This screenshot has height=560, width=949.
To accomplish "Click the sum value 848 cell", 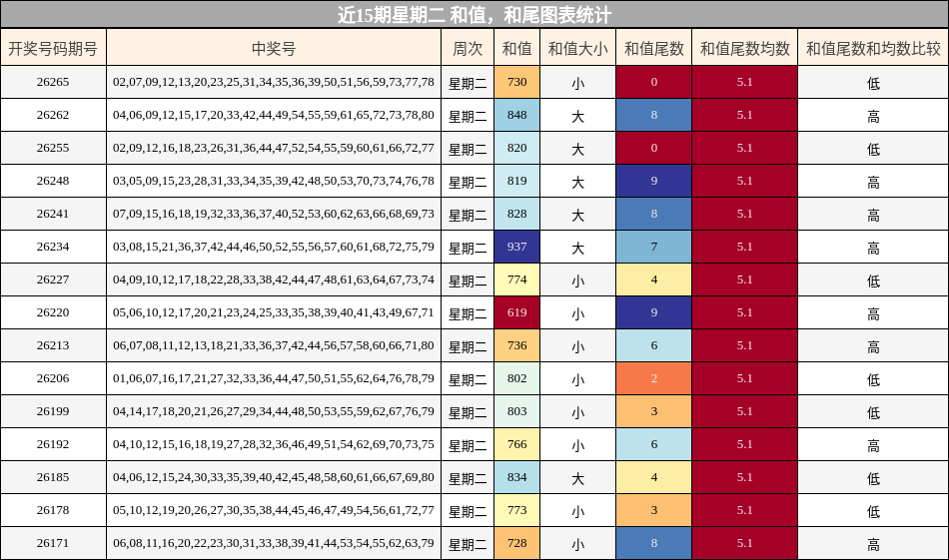I will pos(516,115).
